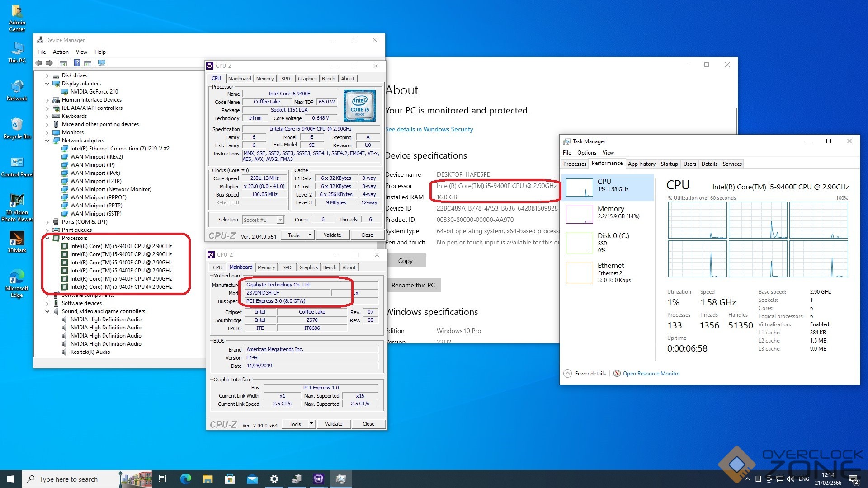Click scan for hardware changes icon
Screen dimensions: 868x488
tap(102, 63)
